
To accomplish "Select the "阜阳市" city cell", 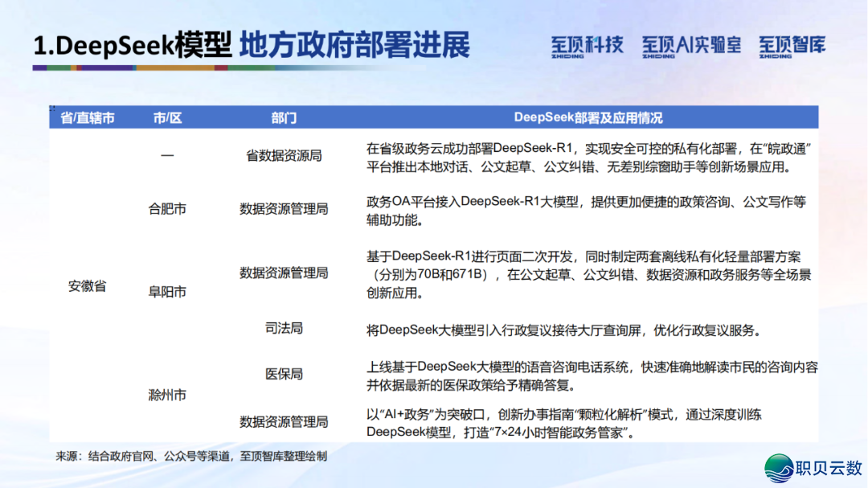I will [x=167, y=292].
